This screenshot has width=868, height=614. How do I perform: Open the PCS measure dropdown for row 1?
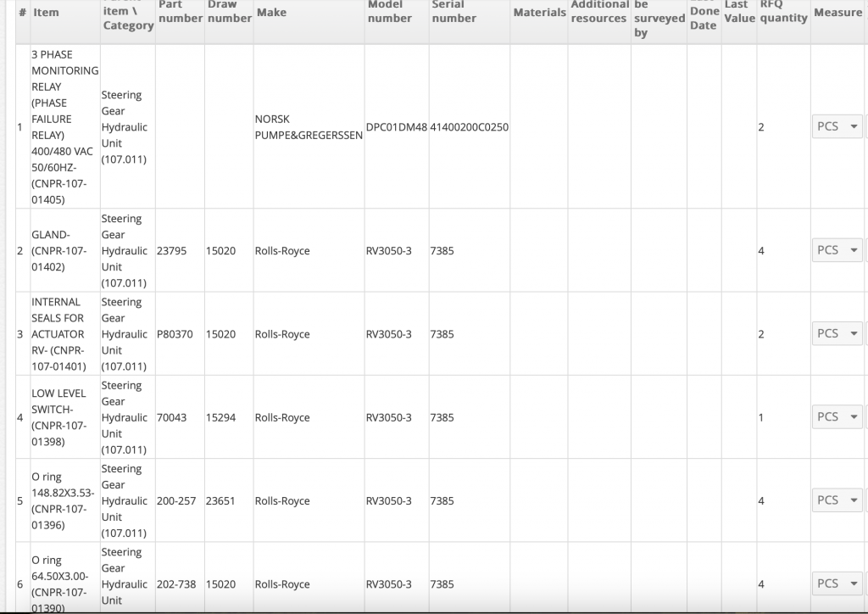pyautogui.click(x=836, y=126)
